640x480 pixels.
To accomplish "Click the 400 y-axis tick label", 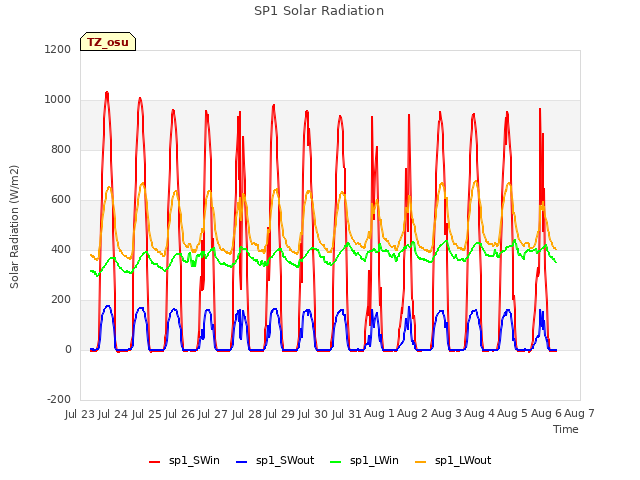I will [x=61, y=249].
